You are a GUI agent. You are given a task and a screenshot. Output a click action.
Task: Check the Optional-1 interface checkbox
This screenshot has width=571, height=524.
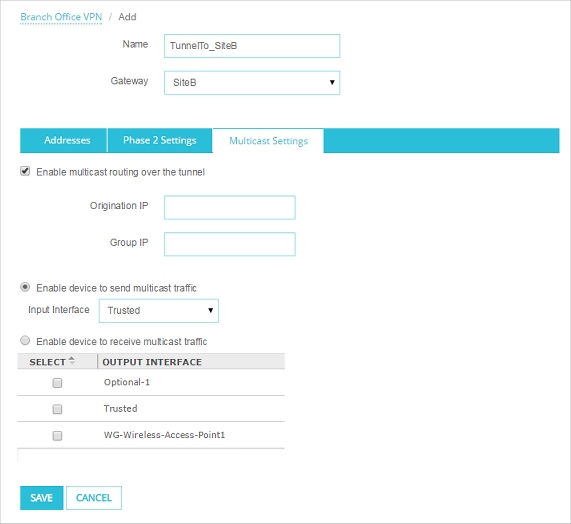tap(57, 383)
